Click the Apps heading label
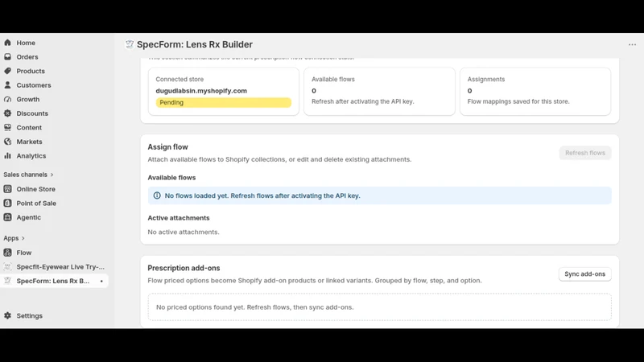The image size is (644, 362). [11, 238]
